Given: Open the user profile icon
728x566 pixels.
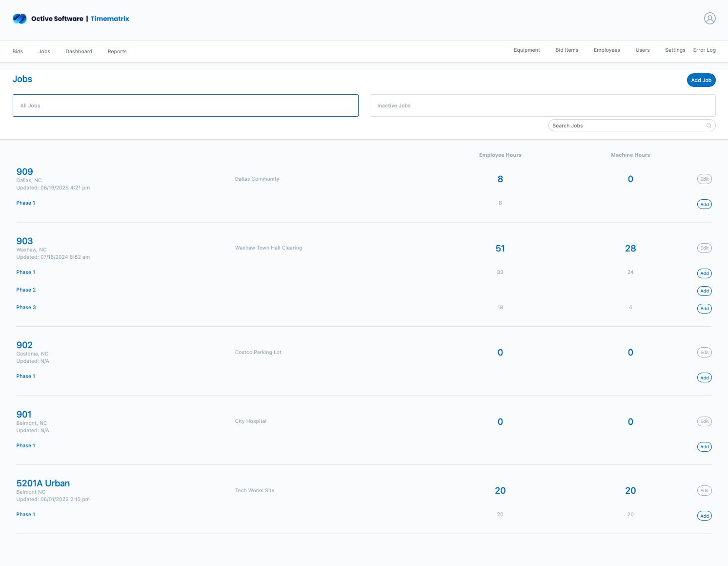Looking at the screenshot, I should (709, 19).
